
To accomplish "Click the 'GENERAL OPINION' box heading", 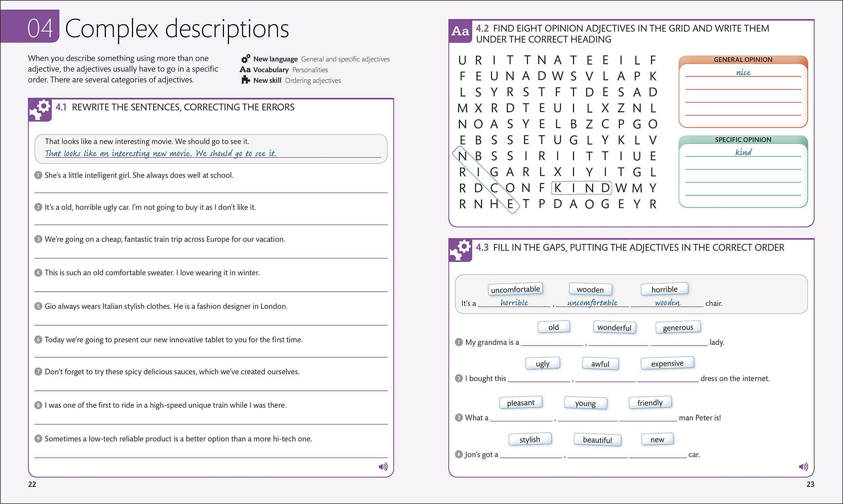I will pyautogui.click(x=743, y=60).
